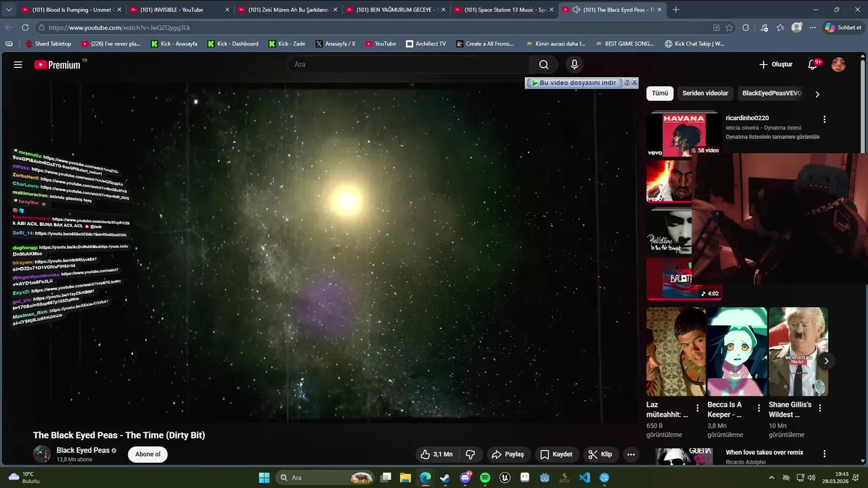The image size is (868, 488).
Task: Show next Shorts with right arrow
Action: [826, 361]
